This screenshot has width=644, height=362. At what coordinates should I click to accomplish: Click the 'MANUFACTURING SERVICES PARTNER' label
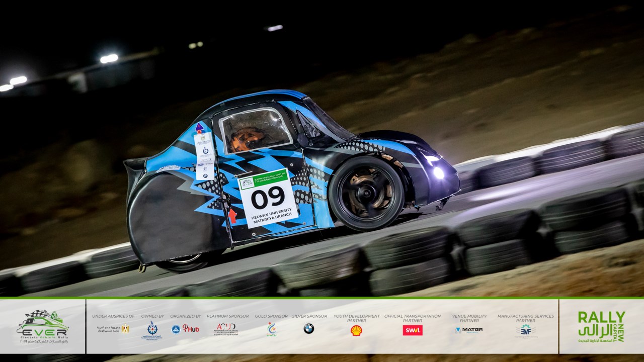[x=526, y=318]
